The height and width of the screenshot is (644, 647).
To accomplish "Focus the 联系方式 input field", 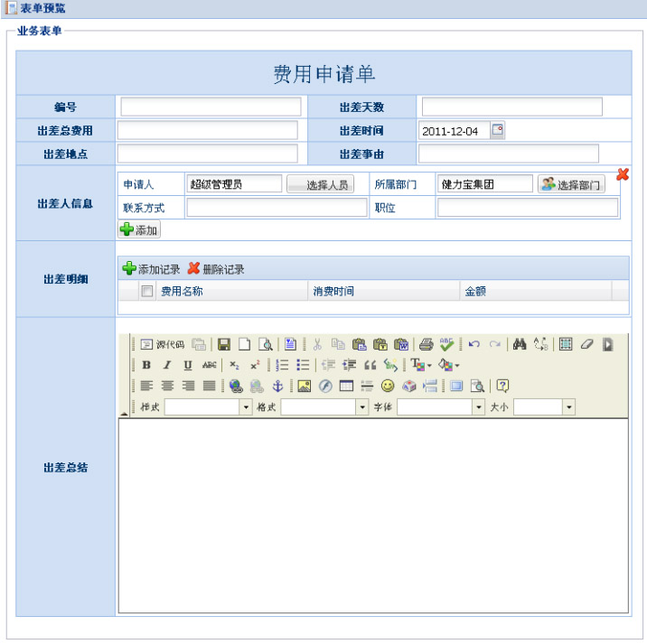I will (277, 207).
